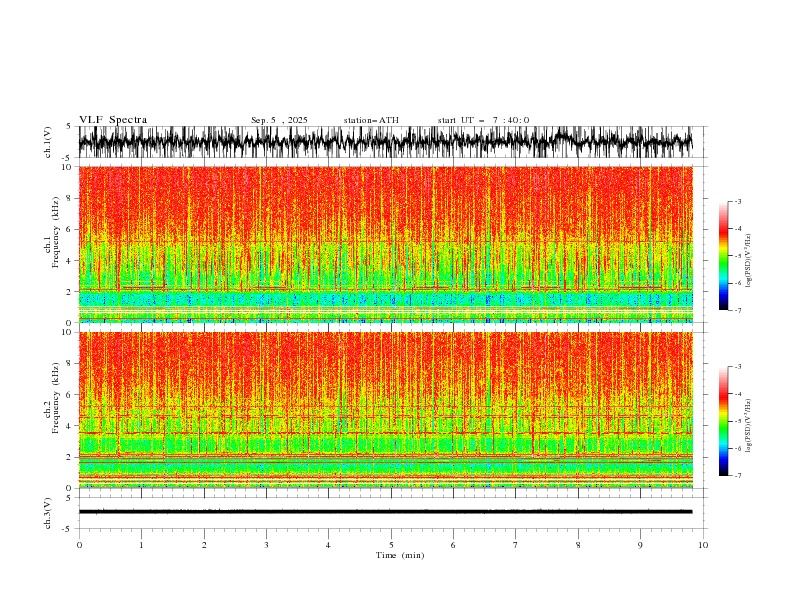This screenshot has height=612, width=792.
Task: Click time axis tick label "4"
Action: 328,545
